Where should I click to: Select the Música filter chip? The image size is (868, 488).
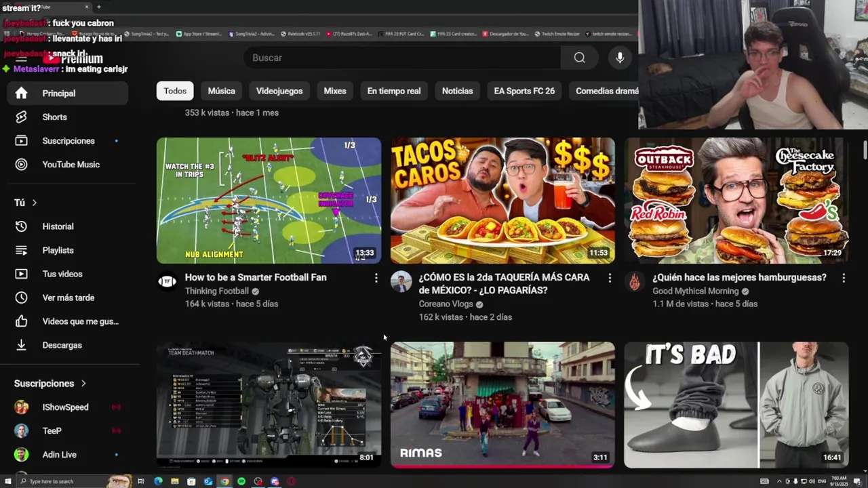pos(222,91)
